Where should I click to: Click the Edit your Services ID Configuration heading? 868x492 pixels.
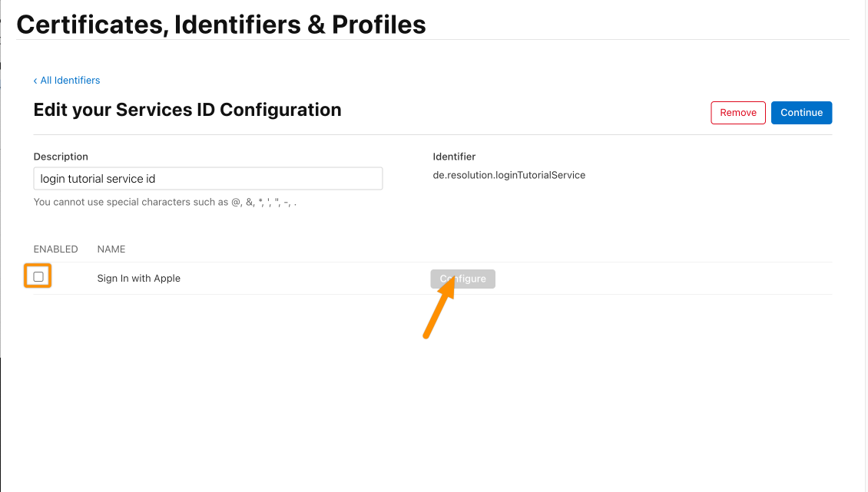187,110
